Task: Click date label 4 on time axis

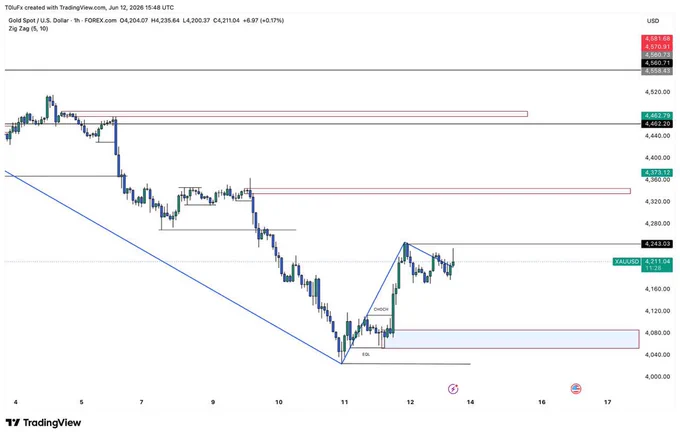Action: tap(16, 402)
